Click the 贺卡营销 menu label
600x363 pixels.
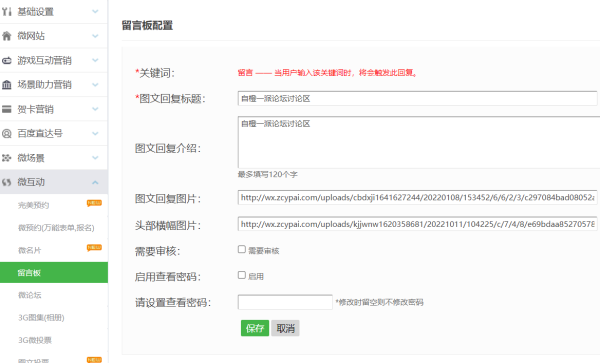(36, 109)
